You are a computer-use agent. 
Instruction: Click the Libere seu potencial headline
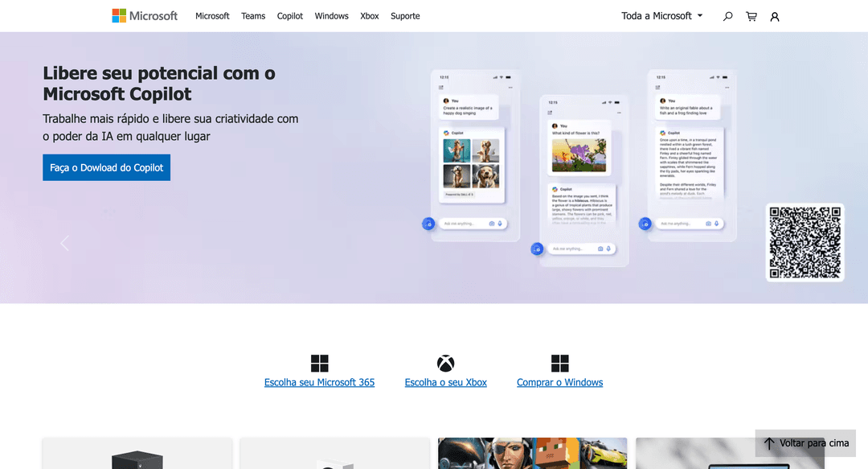click(159, 83)
